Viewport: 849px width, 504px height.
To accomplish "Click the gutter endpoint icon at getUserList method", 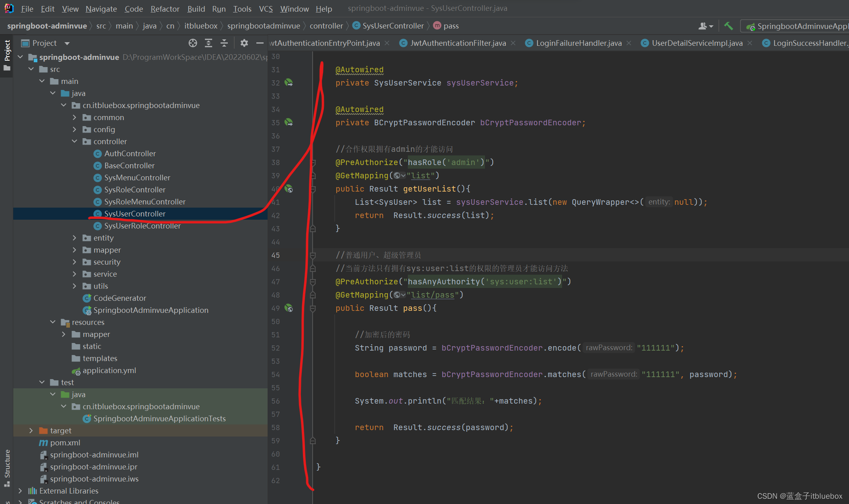I will click(289, 189).
